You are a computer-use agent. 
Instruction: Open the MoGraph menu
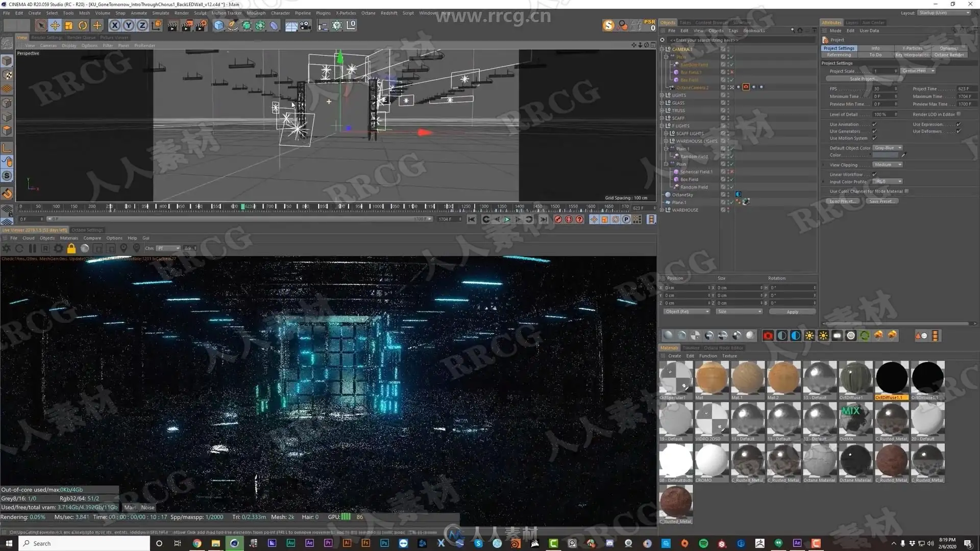click(x=256, y=13)
